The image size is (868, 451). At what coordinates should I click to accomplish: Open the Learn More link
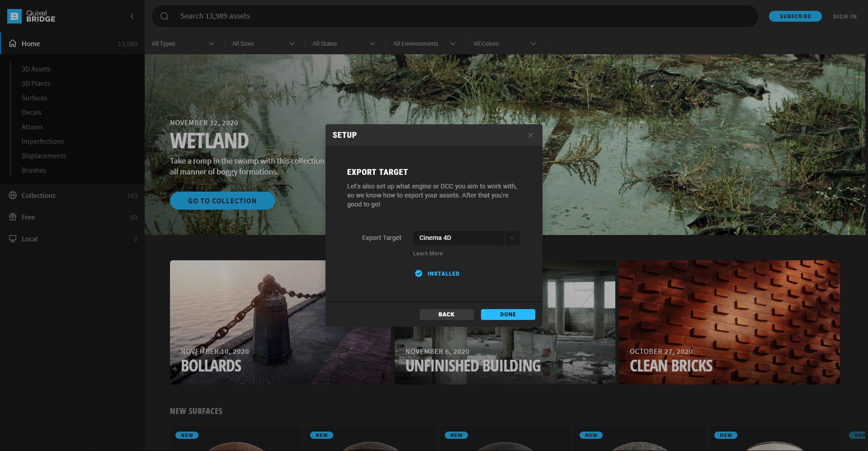click(428, 253)
